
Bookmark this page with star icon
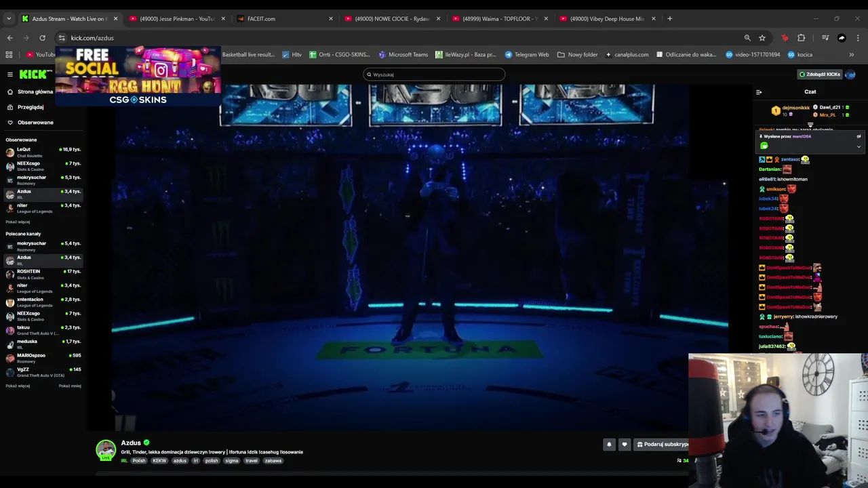point(762,38)
